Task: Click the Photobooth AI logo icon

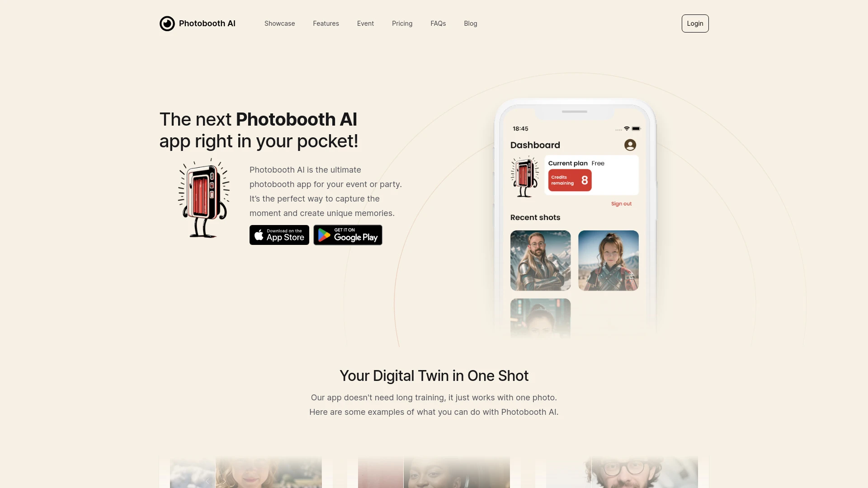Action: click(x=167, y=23)
